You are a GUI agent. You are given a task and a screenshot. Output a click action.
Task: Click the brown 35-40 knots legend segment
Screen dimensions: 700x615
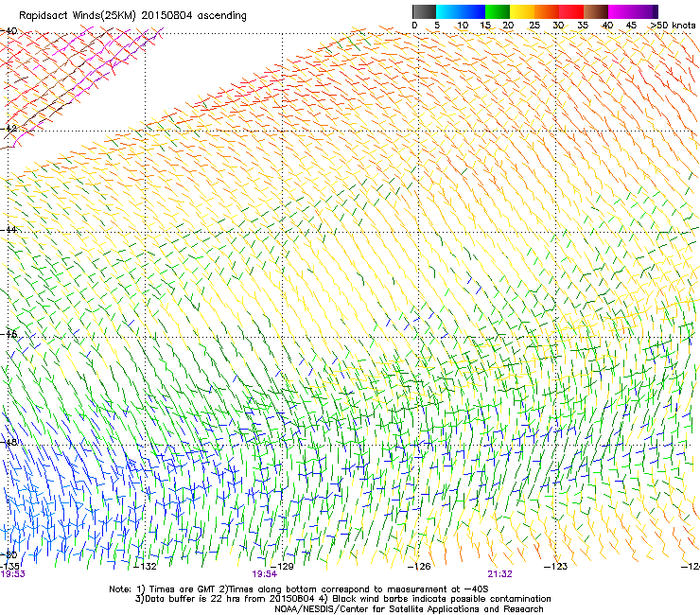596,11
